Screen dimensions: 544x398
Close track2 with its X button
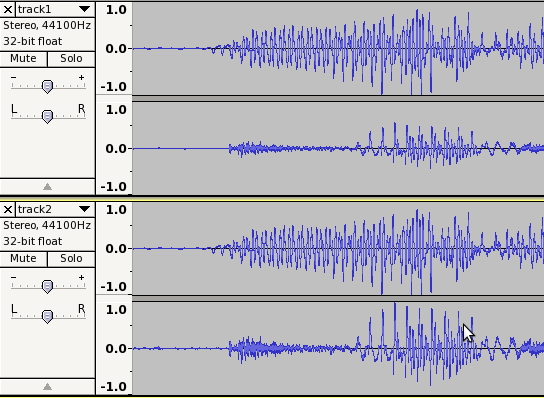[8, 209]
